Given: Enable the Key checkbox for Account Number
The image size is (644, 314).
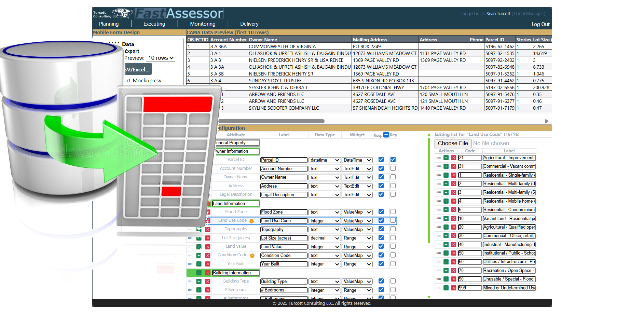Looking at the screenshot, I should (x=393, y=168).
